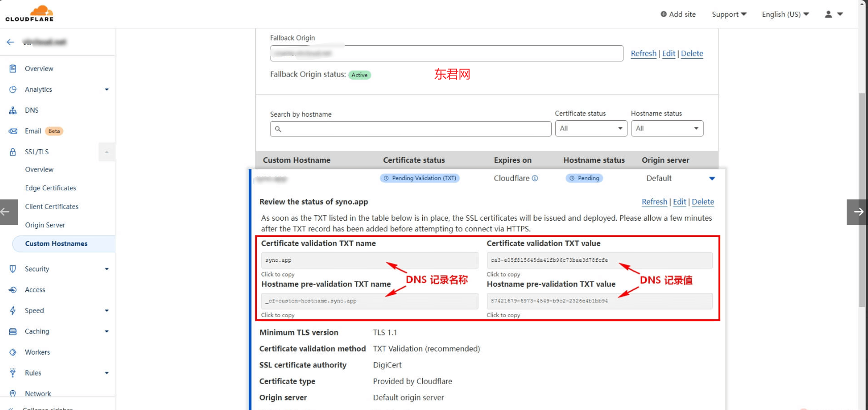The image size is (868, 410).
Task: Click the Email Beta badge
Action: [x=54, y=131]
